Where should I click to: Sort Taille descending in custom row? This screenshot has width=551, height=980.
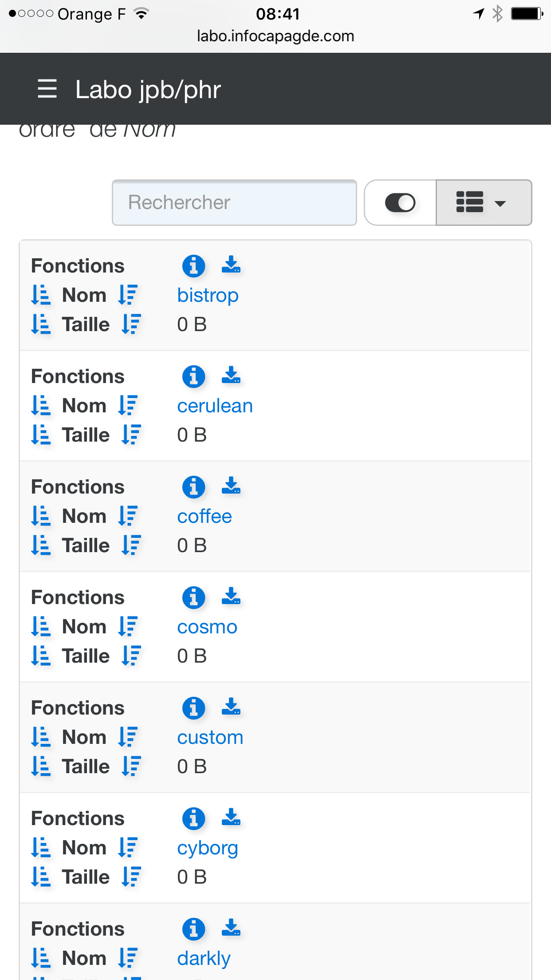pyautogui.click(x=131, y=767)
